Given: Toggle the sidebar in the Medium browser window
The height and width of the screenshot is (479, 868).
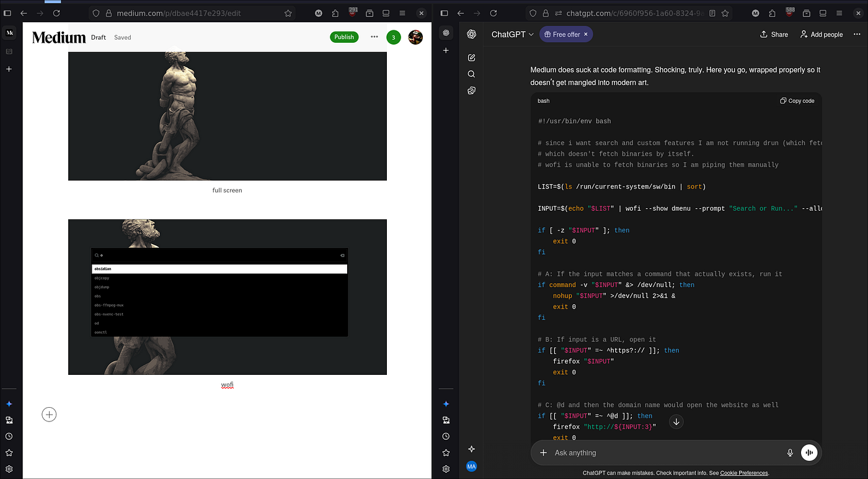Looking at the screenshot, I should [x=7, y=13].
